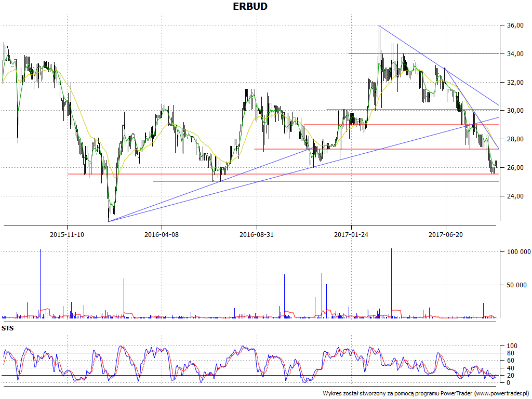Image resolution: width=532 pixels, height=399 pixels.
Task: Select the 34,00 price axis label
Action: (x=515, y=54)
